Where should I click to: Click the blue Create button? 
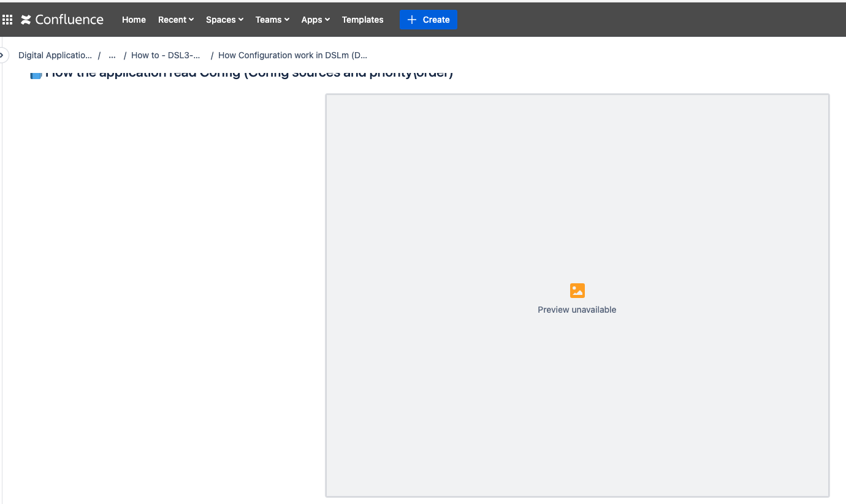[428, 20]
